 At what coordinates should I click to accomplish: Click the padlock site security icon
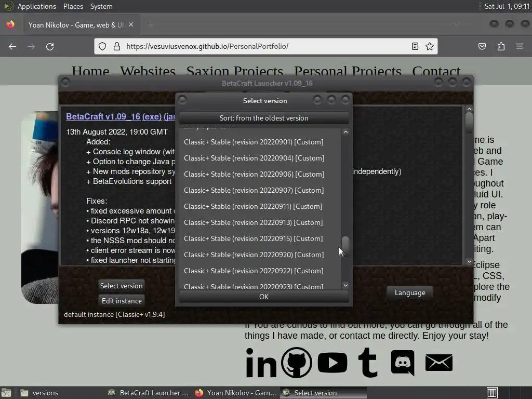pyautogui.click(x=117, y=46)
